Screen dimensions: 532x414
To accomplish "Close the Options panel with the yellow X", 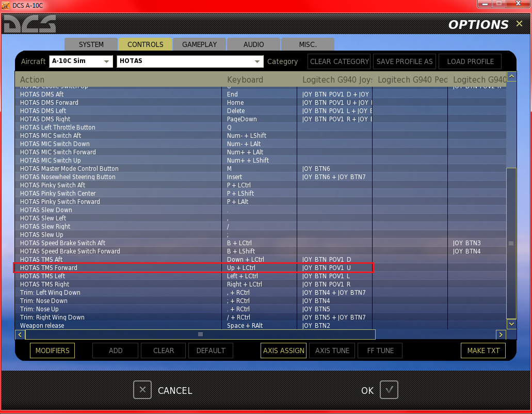I will (519, 24).
